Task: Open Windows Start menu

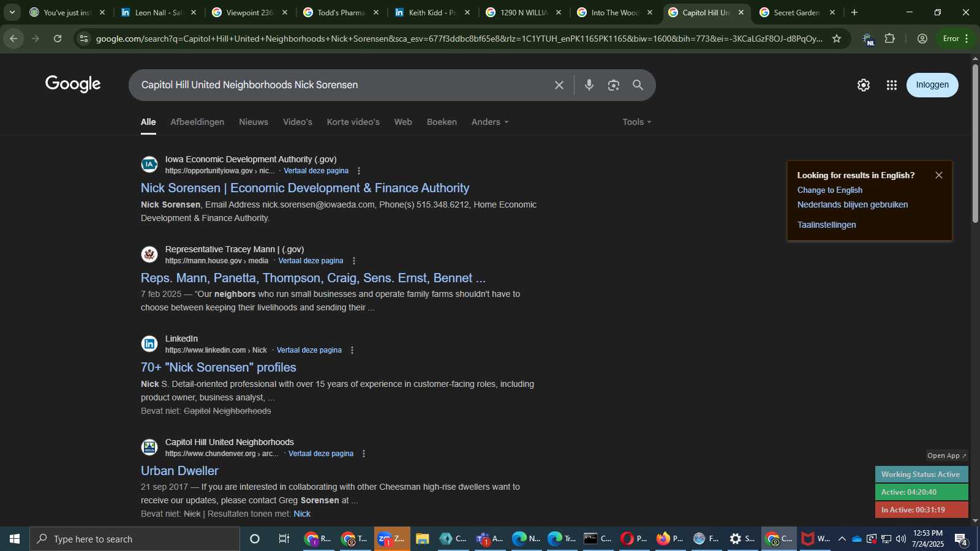Action: pyautogui.click(x=15, y=539)
